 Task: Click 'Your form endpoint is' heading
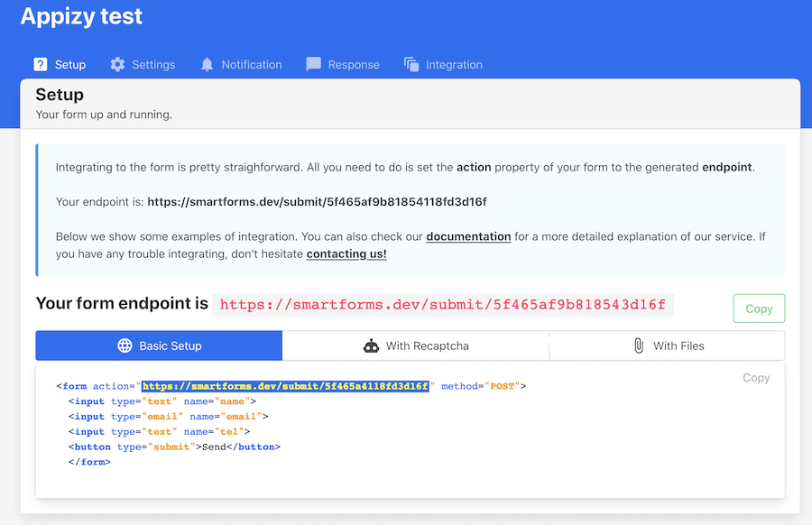(122, 303)
